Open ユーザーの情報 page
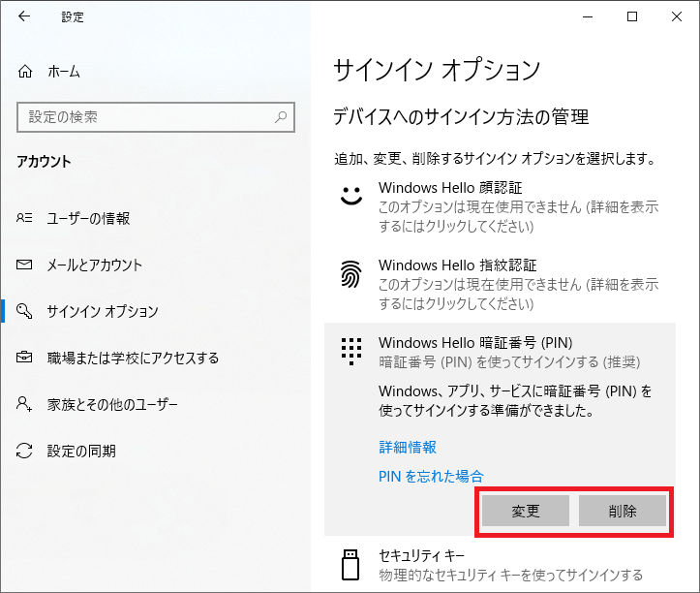 point(155,218)
